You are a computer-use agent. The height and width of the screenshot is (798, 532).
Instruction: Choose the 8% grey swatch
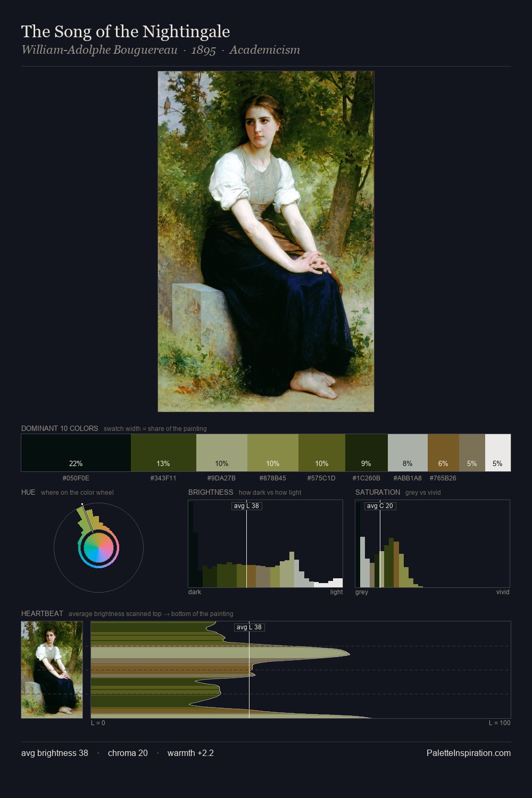pyautogui.click(x=408, y=453)
